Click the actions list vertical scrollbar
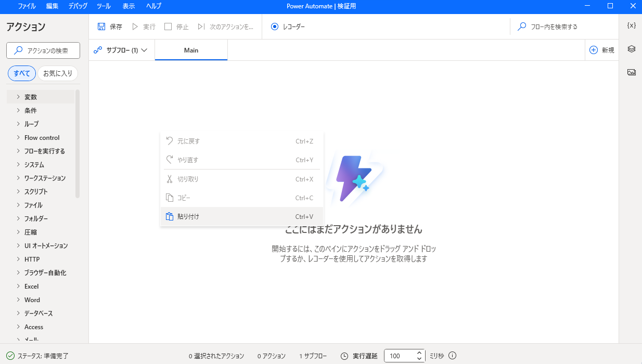This screenshot has width=642, height=364. tap(78, 144)
